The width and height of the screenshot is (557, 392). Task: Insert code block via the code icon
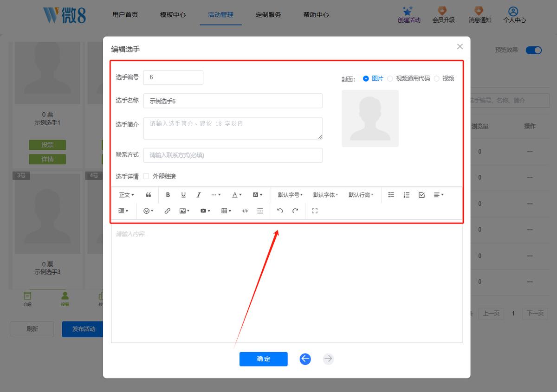pos(245,211)
